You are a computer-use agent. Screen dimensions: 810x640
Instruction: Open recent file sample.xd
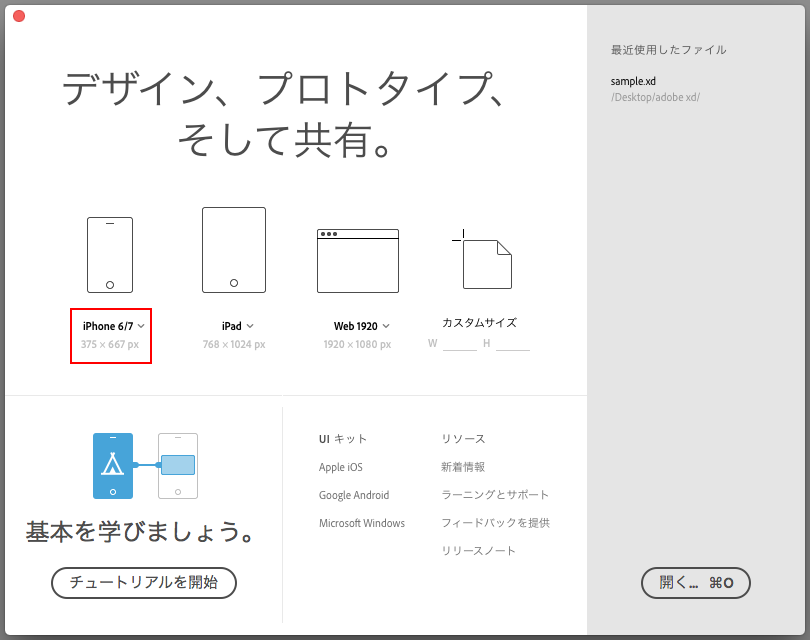[633, 81]
